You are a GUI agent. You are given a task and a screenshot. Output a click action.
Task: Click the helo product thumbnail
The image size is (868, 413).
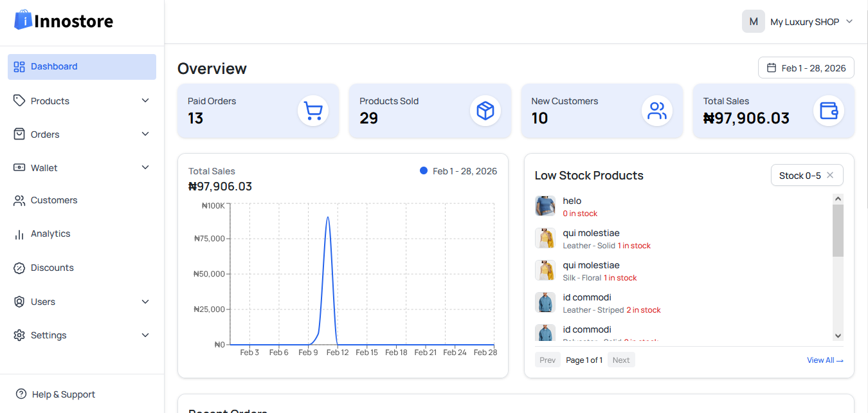tap(545, 206)
